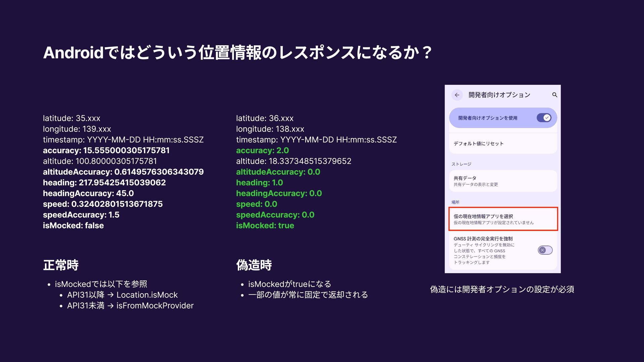Click the green isMocked: true line
The width and height of the screenshot is (644, 362).
tap(265, 226)
